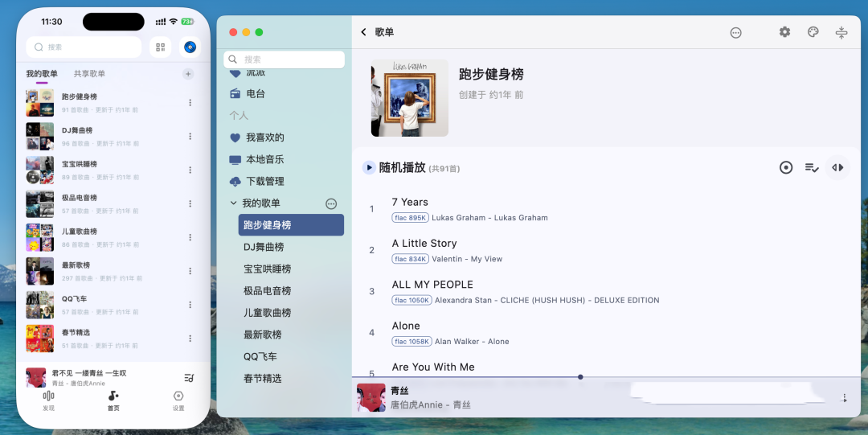The width and height of the screenshot is (868, 435).
Task: Select 我的歌单 tab on phone
Action: (x=42, y=74)
